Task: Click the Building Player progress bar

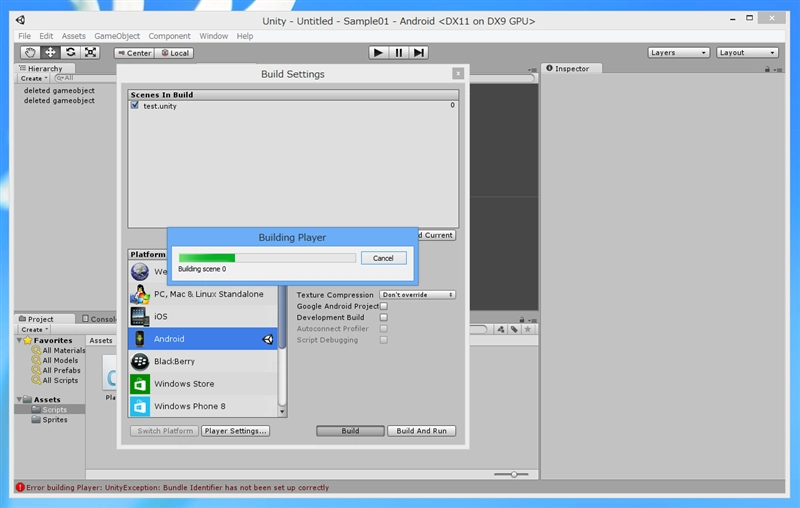Action: point(267,258)
